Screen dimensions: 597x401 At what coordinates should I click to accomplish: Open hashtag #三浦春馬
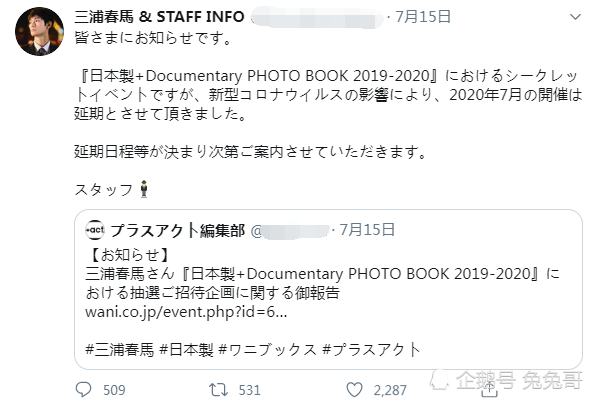(120, 349)
